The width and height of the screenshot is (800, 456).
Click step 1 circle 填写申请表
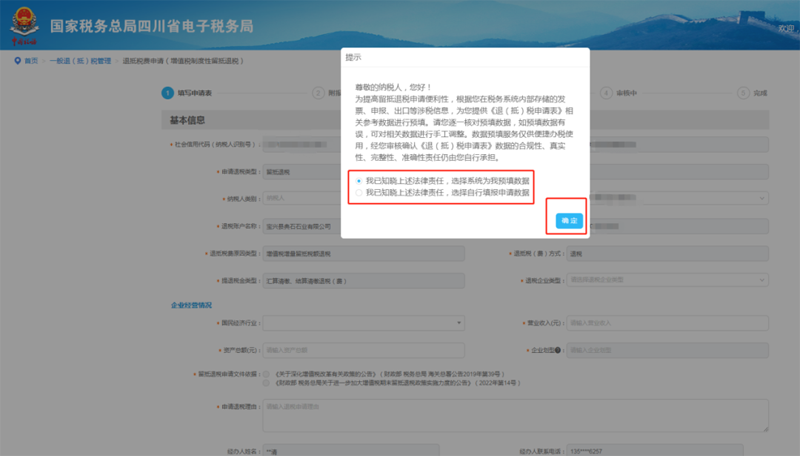click(x=167, y=91)
